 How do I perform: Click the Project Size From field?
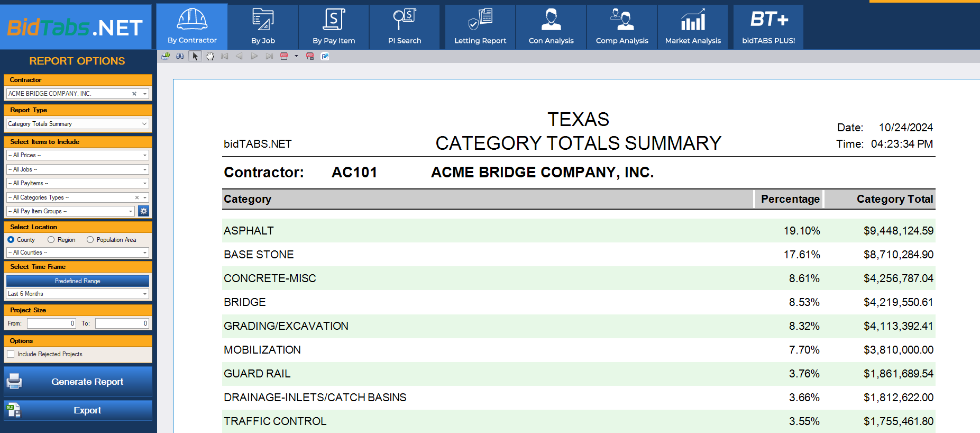click(x=51, y=323)
